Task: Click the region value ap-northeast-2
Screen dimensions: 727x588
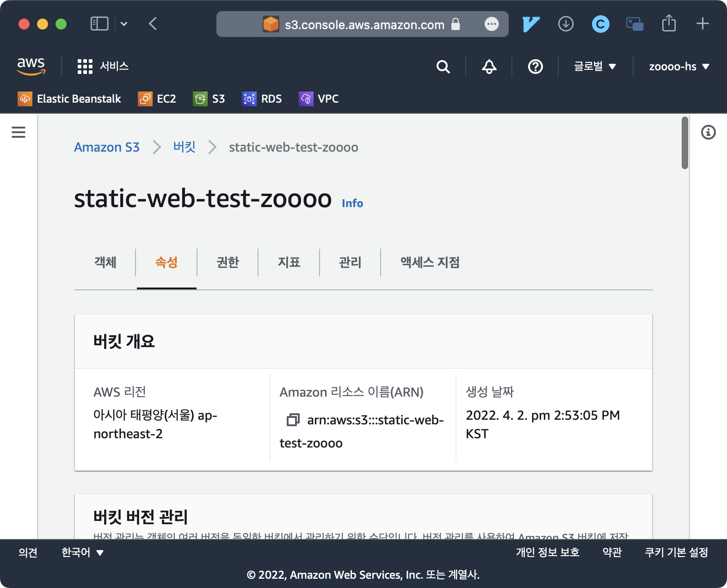Action: point(155,424)
